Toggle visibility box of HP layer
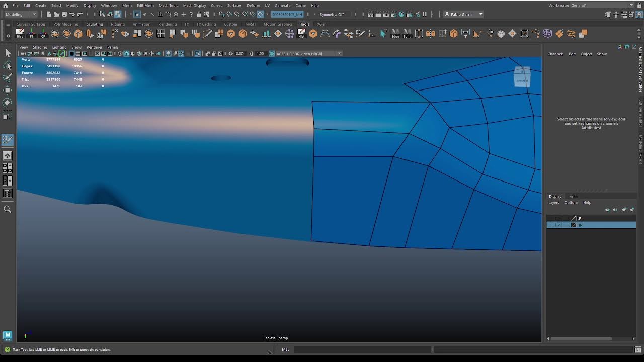 point(551,225)
